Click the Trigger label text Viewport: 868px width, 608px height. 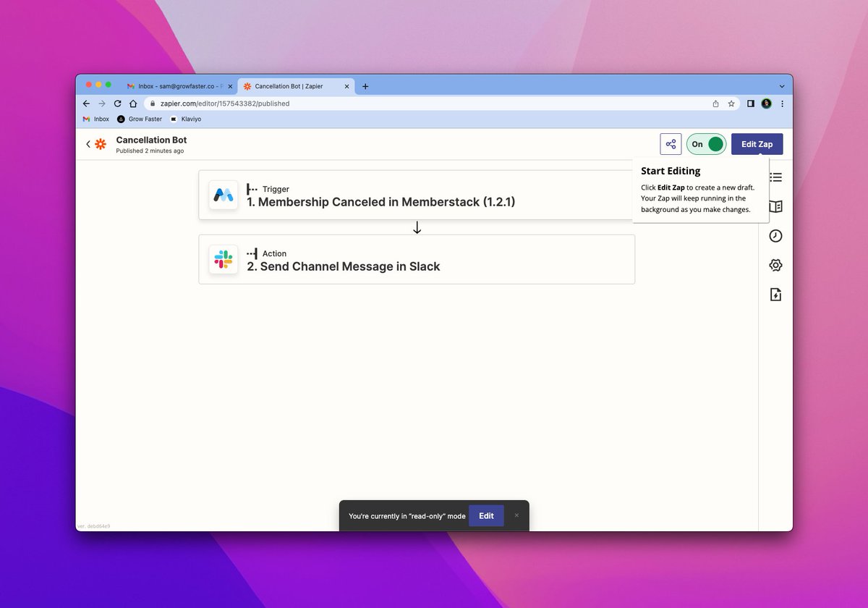[276, 189]
